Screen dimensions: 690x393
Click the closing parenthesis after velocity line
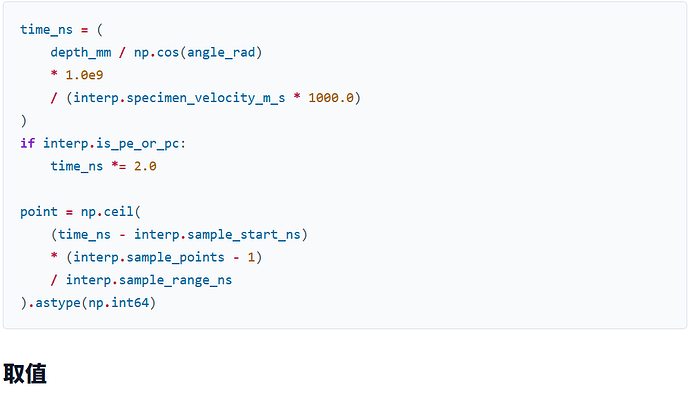click(x=24, y=121)
